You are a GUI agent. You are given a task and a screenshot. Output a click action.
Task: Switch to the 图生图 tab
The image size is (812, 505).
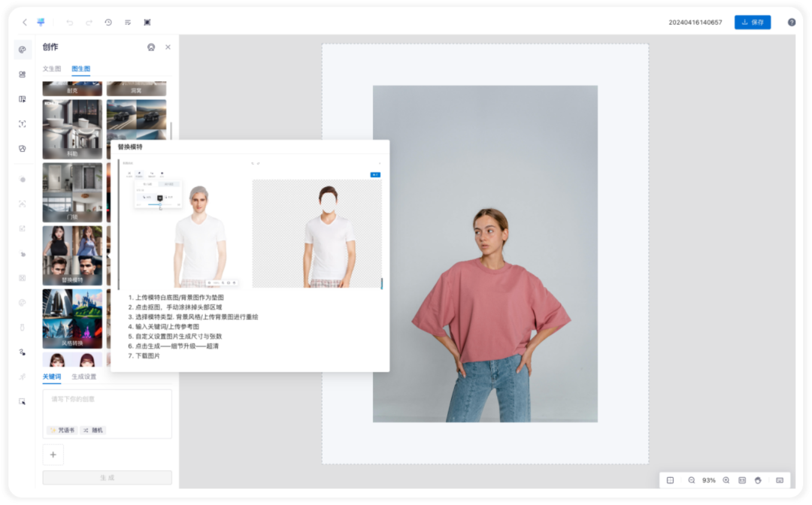pyautogui.click(x=80, y=69)
